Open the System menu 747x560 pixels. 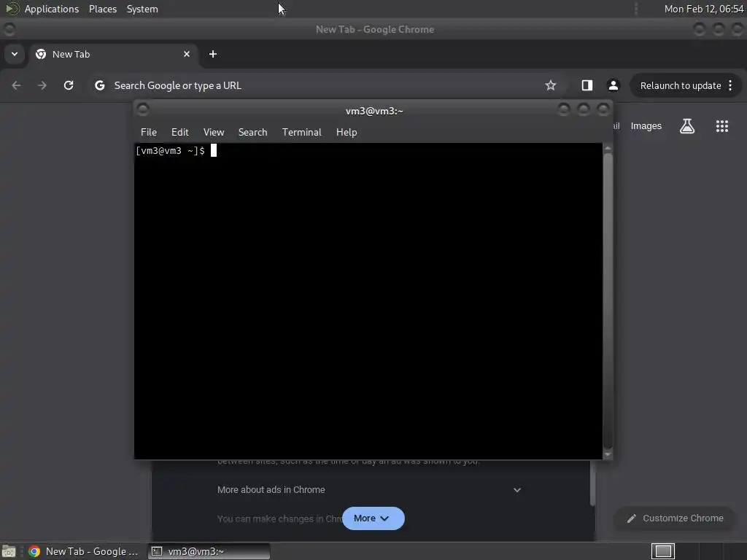(142, 9)
